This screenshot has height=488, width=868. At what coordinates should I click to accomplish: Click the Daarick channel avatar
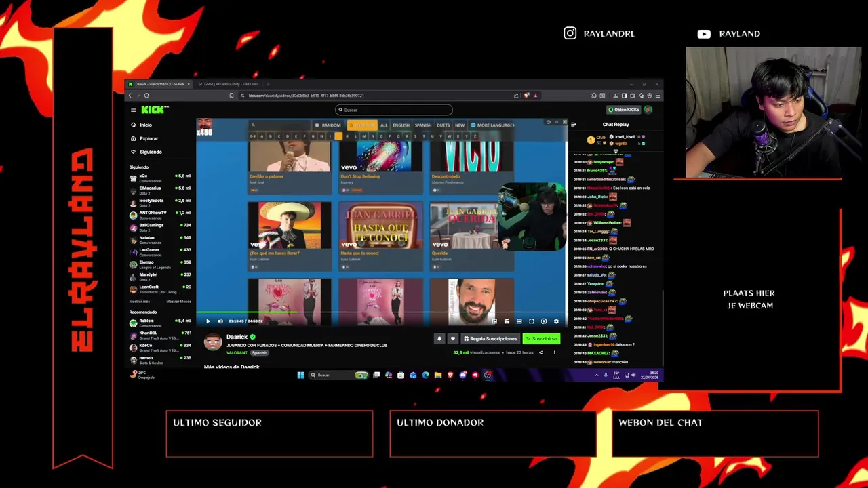(x=213, y=342)
